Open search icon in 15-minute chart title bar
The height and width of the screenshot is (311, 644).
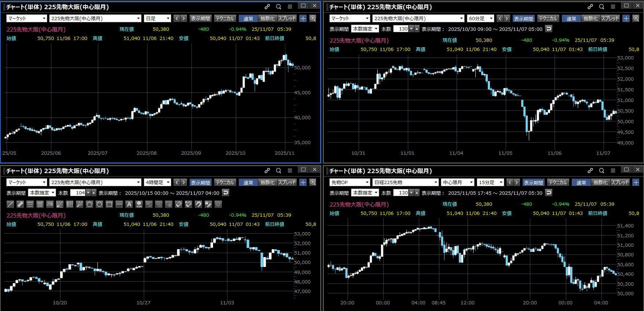click(x=601, y=171)
